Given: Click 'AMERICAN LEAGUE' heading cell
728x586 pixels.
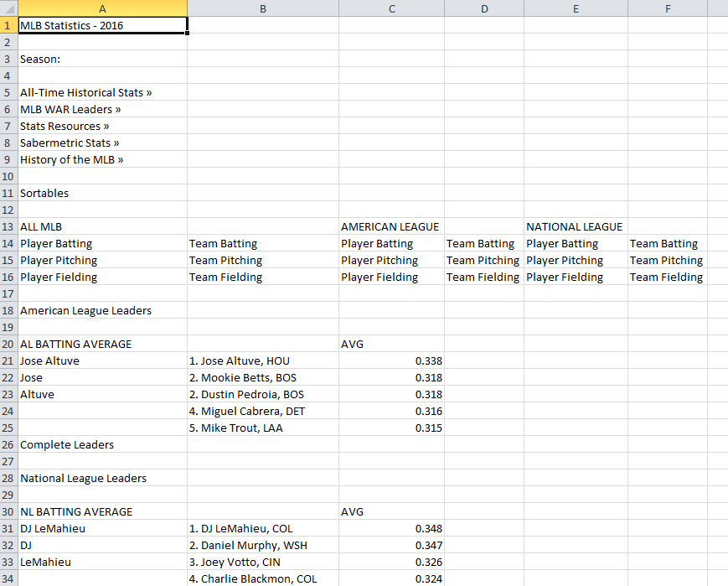Looking at the screenshot, I should tap(391, 226).
